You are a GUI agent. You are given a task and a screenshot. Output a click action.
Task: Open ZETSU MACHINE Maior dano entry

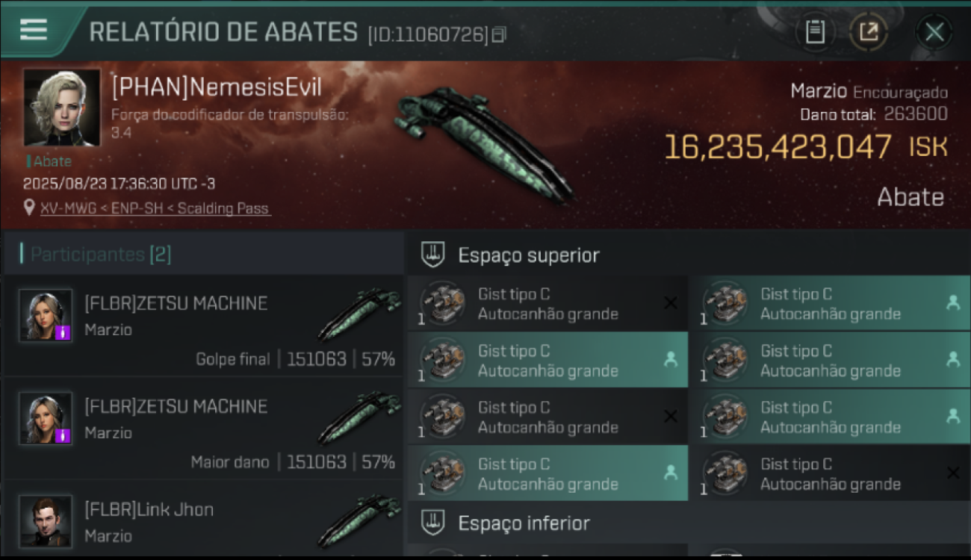203,429
